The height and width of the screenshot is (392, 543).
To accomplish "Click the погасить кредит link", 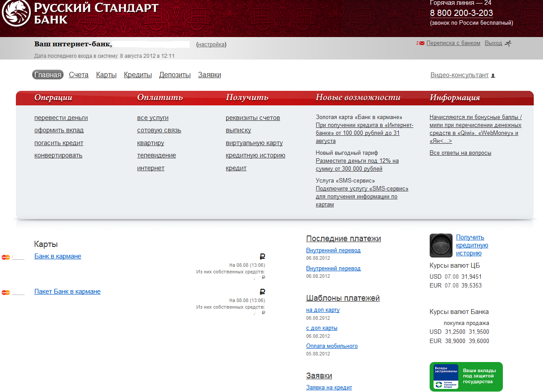I will 59,143.
